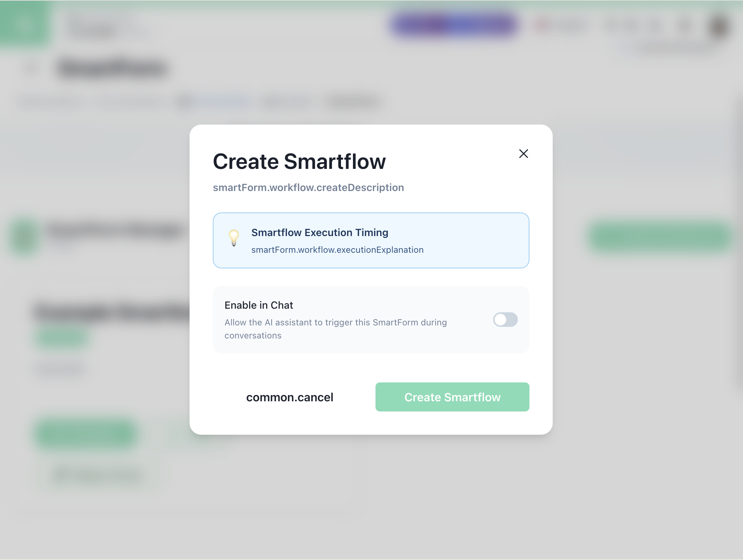
Task: Dismiss the Create Smartflow dialog with the X
Action: pos(523,154)
